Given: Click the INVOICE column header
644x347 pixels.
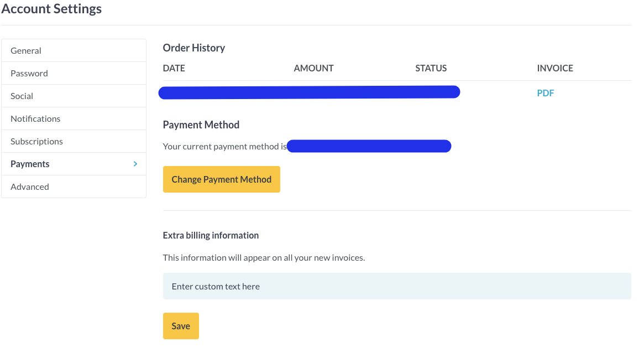Looking at the screenshot, I should (555, 68).
